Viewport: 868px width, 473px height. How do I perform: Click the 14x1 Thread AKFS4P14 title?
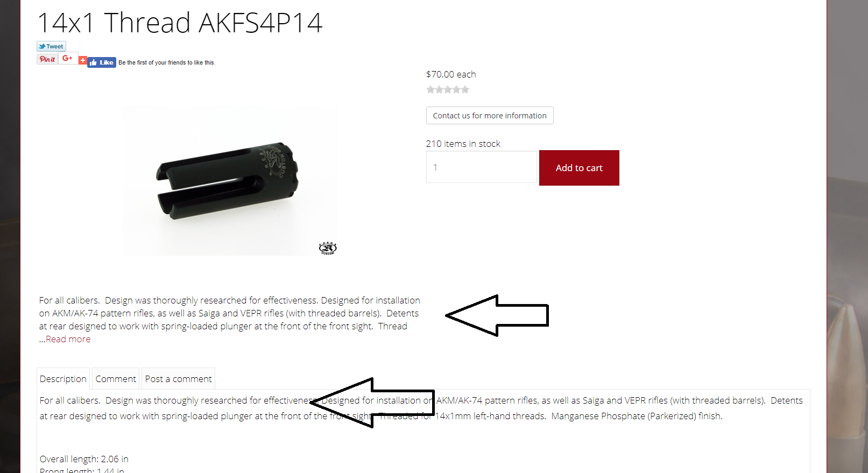(180, 23)
